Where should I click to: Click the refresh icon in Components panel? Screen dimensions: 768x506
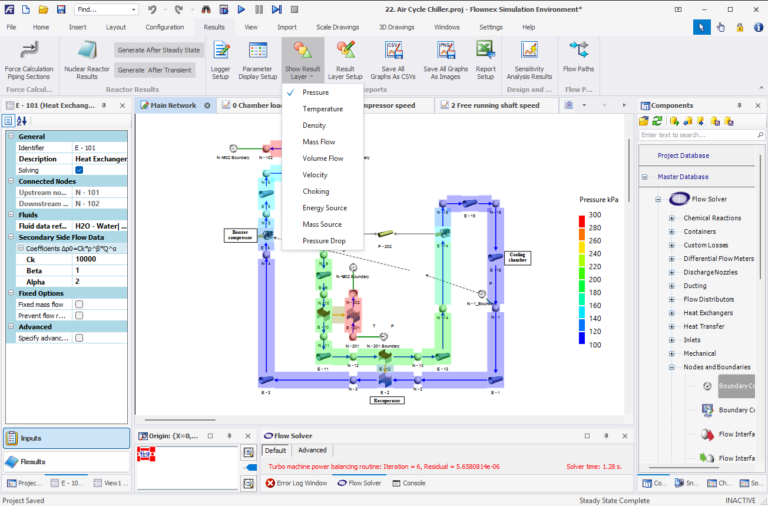[657, 120]
